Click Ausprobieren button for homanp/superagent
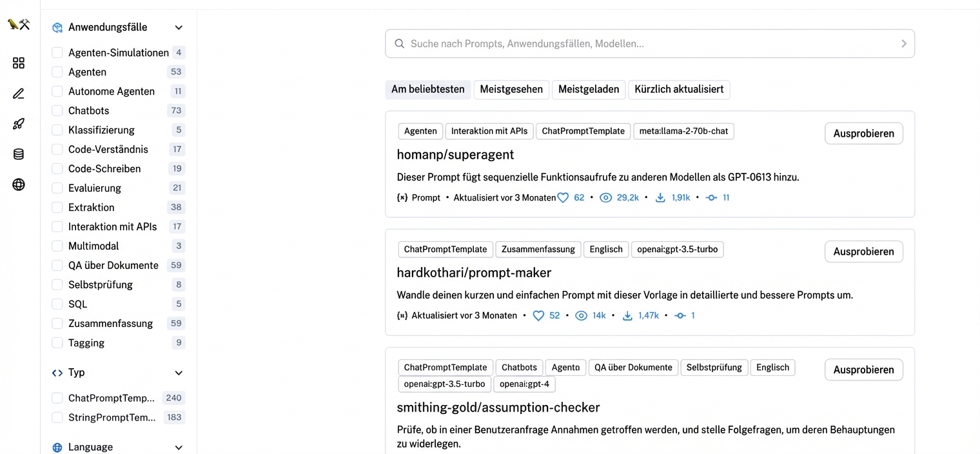The height and width of the screenshot is (454, 980). [x=863, y=133]
